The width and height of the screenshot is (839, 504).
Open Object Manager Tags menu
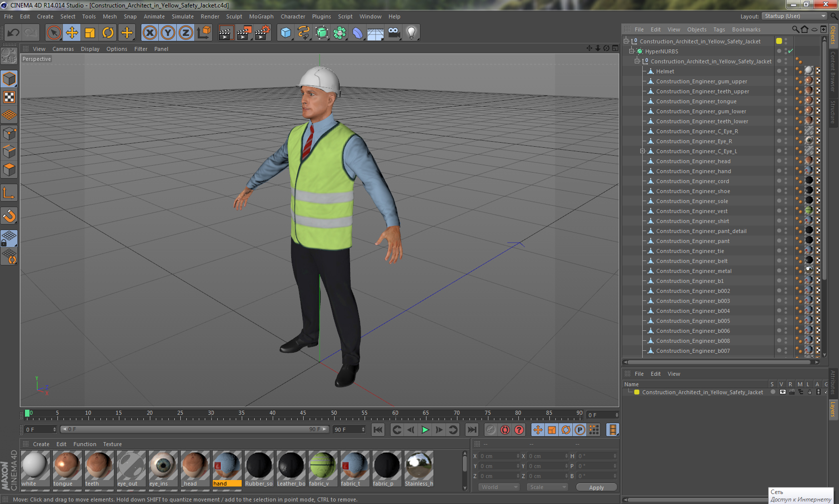click(x=719, y=29)
